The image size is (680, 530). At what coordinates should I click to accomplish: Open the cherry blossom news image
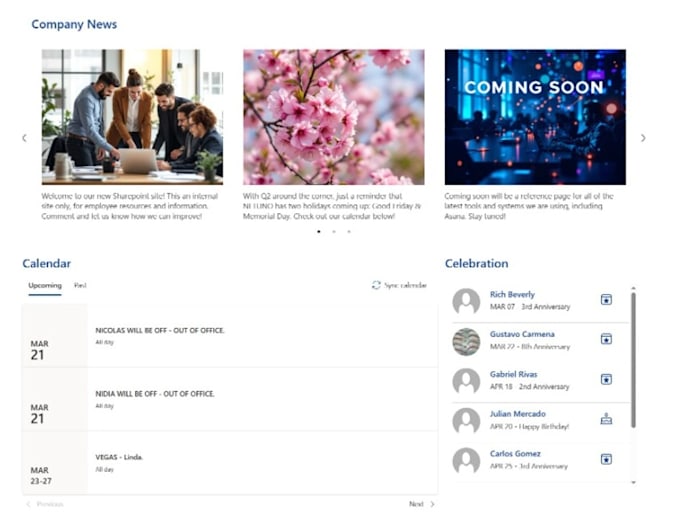point(333,117)
